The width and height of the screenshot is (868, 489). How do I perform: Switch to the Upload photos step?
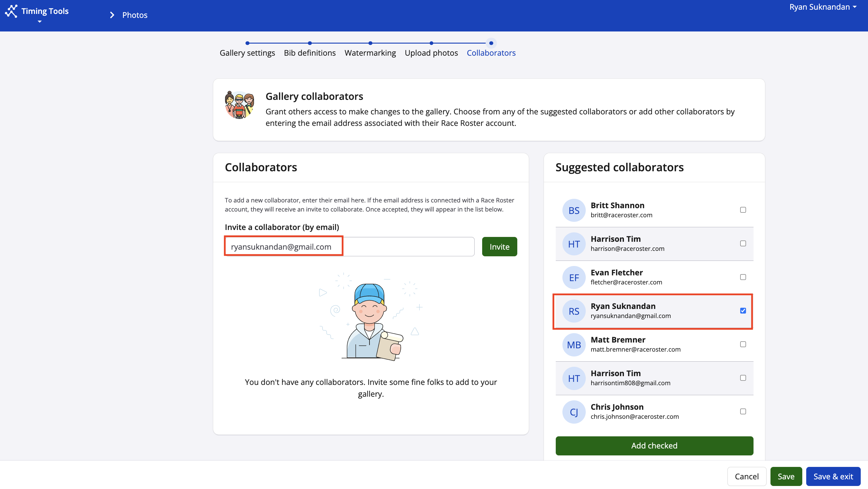tap(431, 53)
